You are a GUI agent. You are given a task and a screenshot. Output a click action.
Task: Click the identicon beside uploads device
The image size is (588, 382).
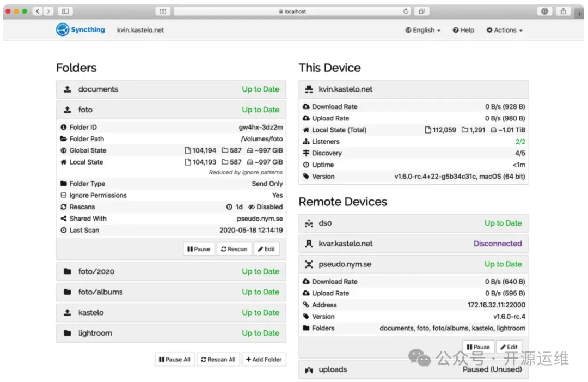click(x=309, y=370)
